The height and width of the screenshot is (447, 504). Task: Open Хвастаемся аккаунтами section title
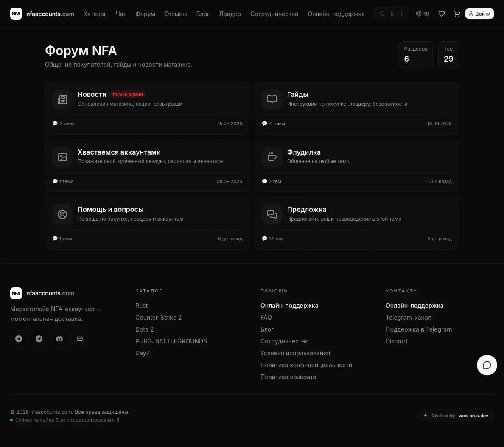119,152
